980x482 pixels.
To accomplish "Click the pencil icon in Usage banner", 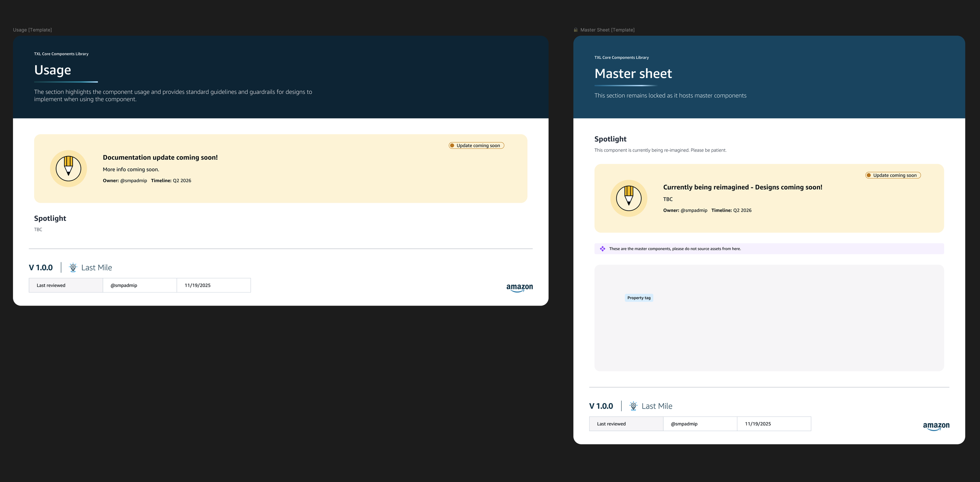I will pos(68,169).
